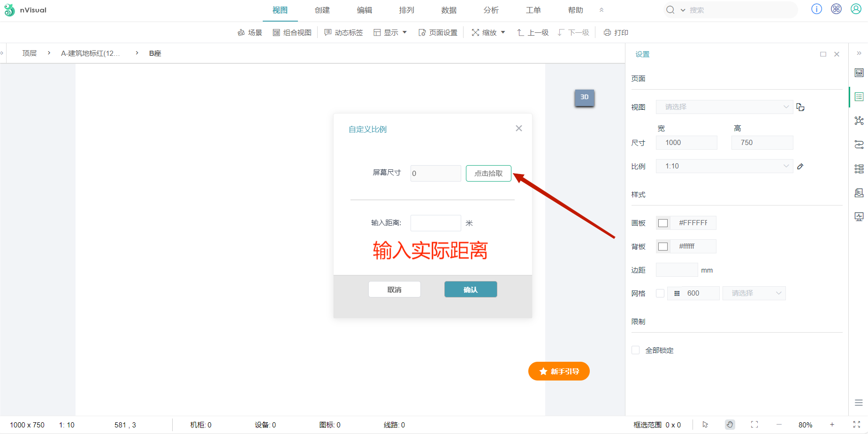Collapse the right sidebar with double chevron
868x434 pixels.
click(859, 53)
